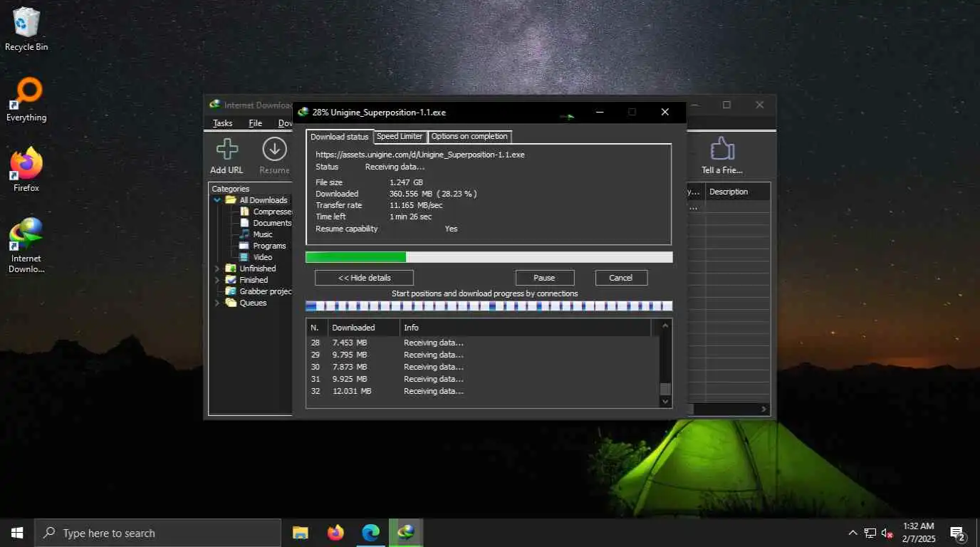Select the Compressed category icon
The image size is (980, 547).
pyautogui.click(x=244, y=212)
